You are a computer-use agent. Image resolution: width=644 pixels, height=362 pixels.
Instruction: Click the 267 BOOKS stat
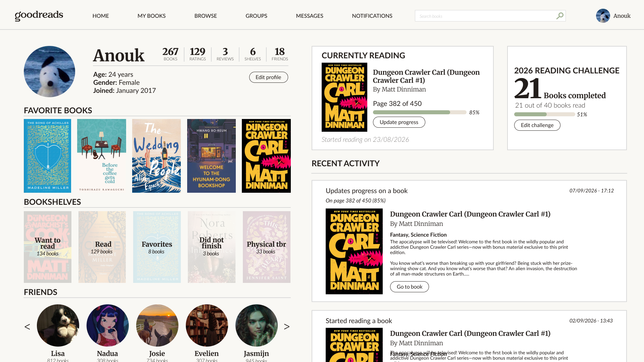click(170, 54)
